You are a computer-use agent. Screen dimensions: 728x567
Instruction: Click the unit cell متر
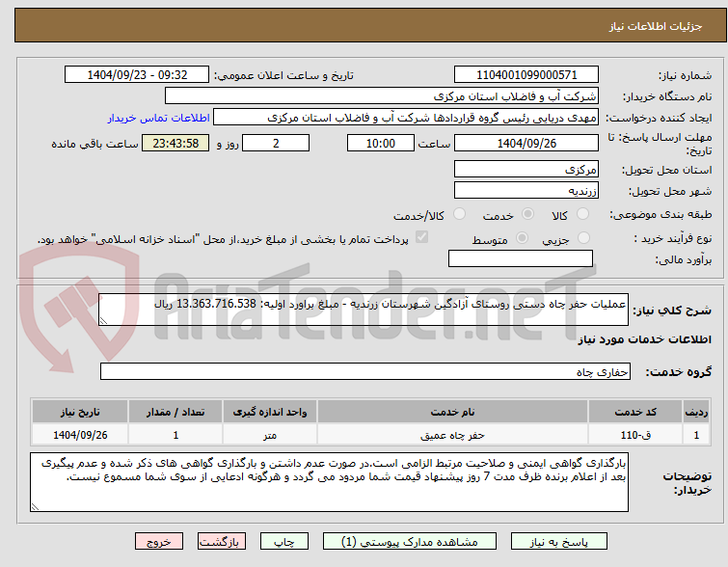pos(270,435)
